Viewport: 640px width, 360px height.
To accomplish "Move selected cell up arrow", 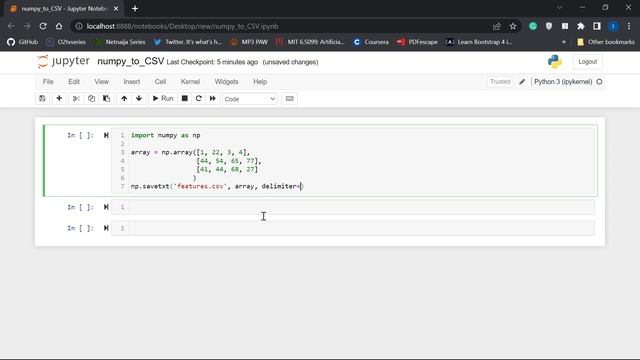I will tap(124, 98).
